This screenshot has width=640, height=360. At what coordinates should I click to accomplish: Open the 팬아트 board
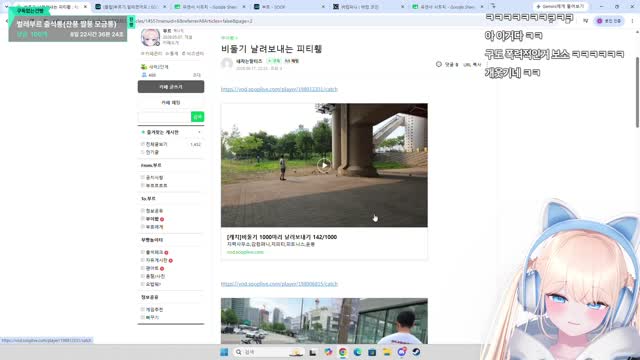point(152,268)
